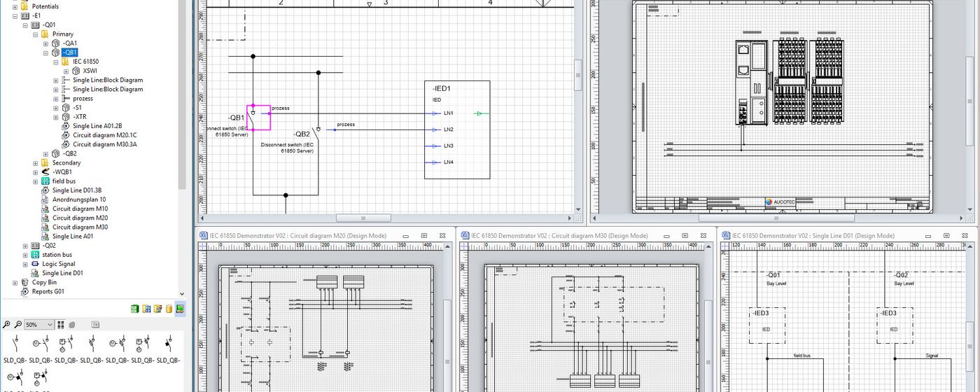This screenshot has height=392, width=980.
Task: Click the yellow database cylinder icon
Action: click(169, 309)
